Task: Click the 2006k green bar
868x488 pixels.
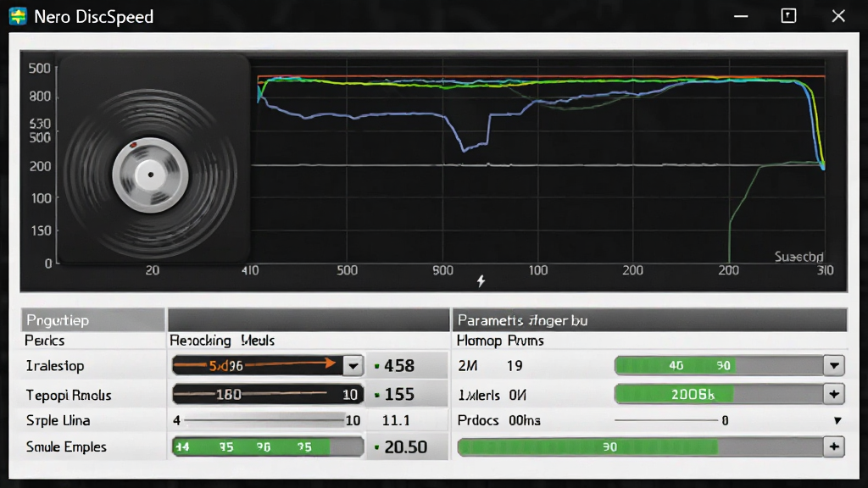Action: [719, 395]
